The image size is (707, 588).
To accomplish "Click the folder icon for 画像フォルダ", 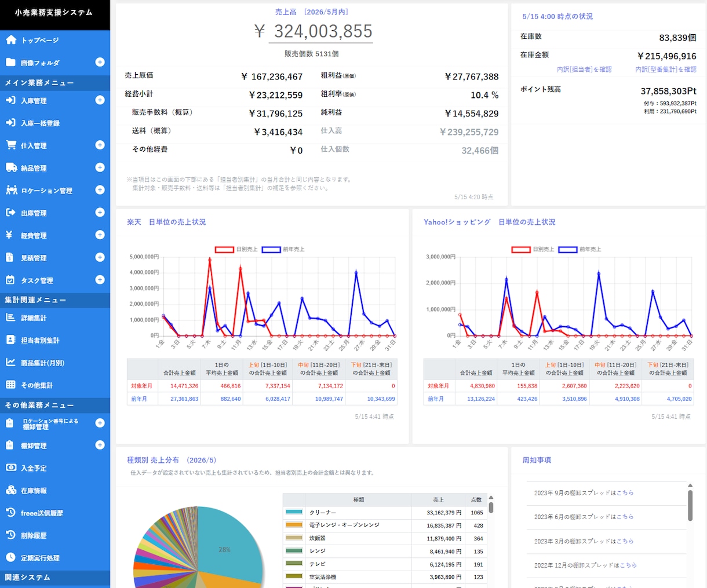I will click(x=11, y=63).
